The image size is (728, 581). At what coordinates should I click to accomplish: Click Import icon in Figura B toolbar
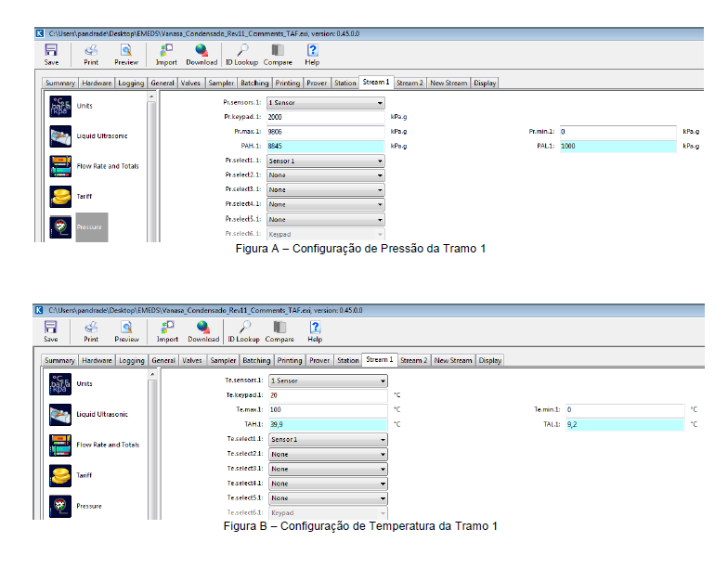pos(167,327)
